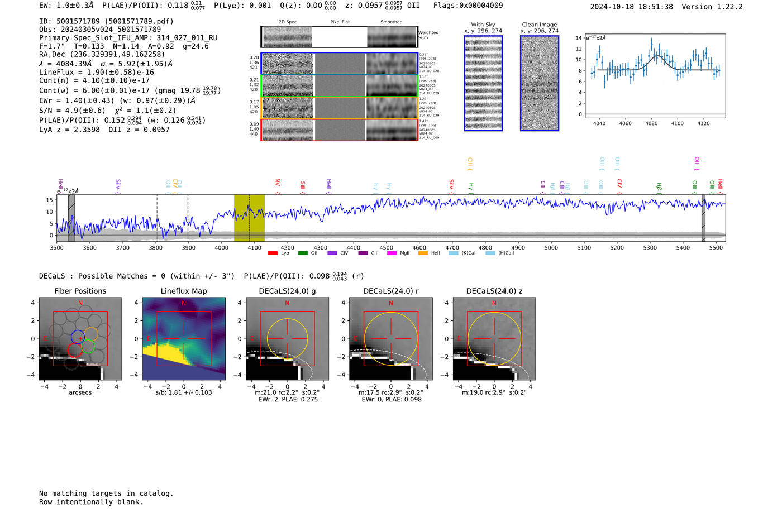Click the yellow highlighted band in the spectrum
Image resolution: width=782 pixels, height=532 pixels.
coord(249,218)
